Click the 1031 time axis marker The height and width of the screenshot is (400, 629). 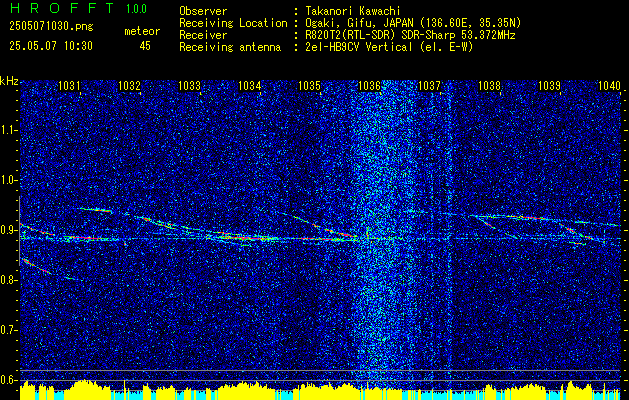tap(69, 85)
